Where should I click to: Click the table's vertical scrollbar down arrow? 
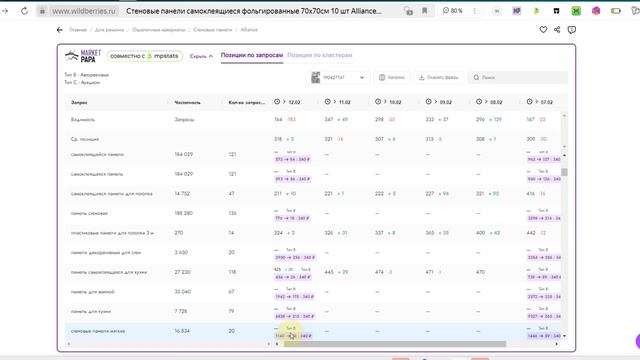pos(564,336)
